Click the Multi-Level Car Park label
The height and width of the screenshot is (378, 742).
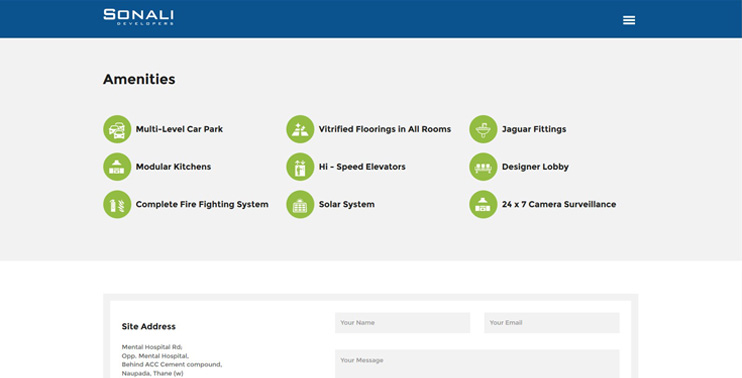pyautogui.click(x=179, y=129)
